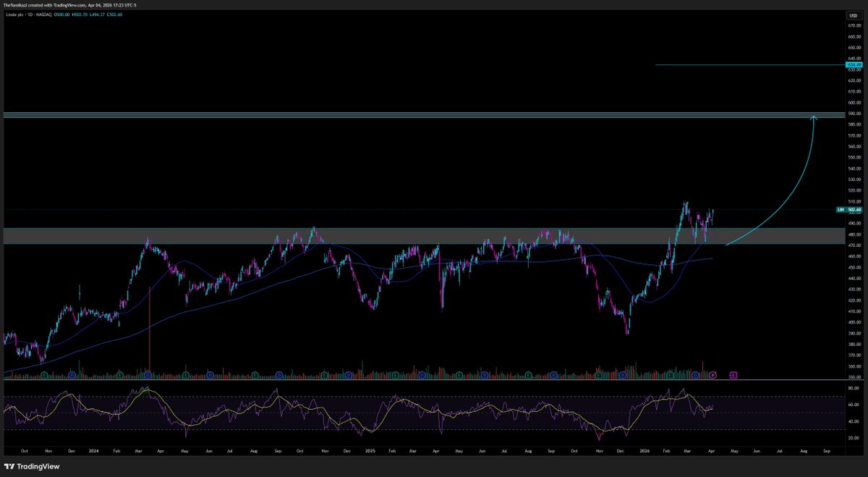
Task: Click the pink upcoming earnings E marker
Action: 733,375
